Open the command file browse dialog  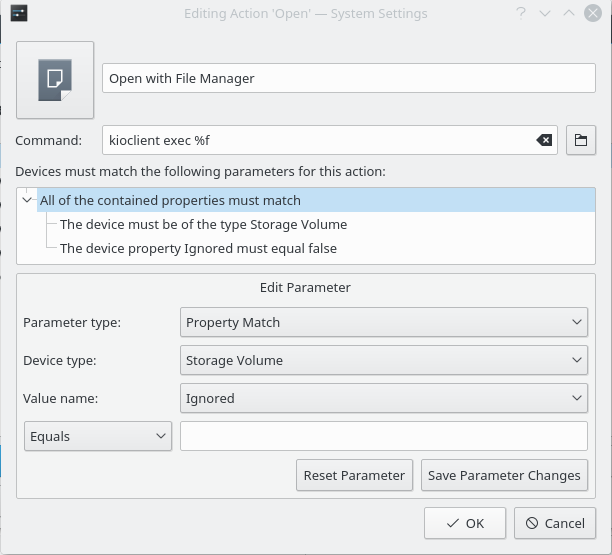tap(580, 141)
